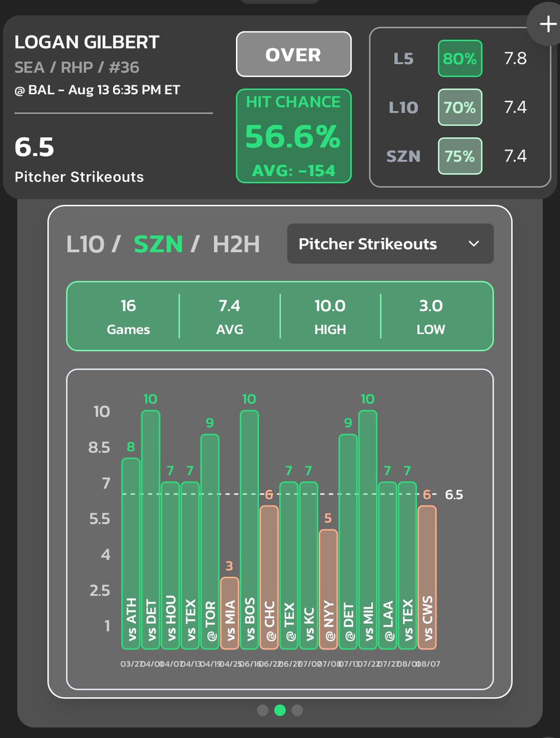Screen dimensions: 560x738
Task: Go to third carousel page dot
Action: [297, 710]
